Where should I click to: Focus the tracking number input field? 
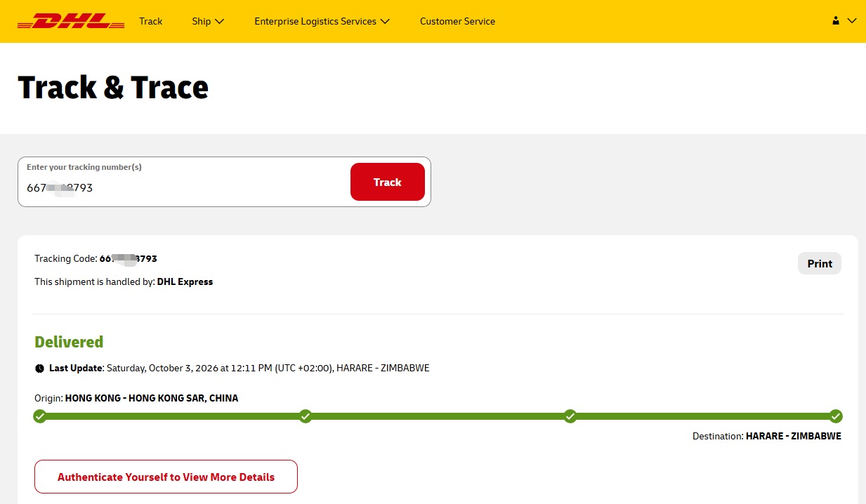point(184,182)
